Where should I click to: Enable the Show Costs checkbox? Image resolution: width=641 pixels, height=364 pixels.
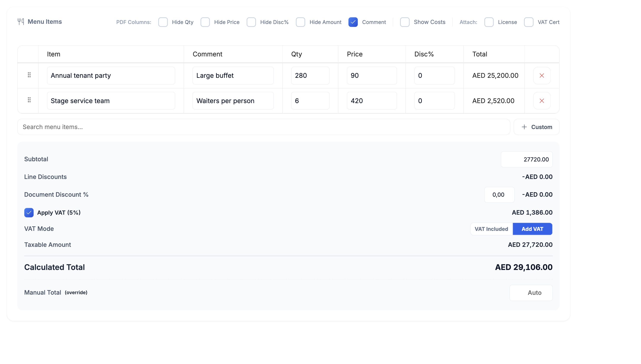[x=405, y=22]
